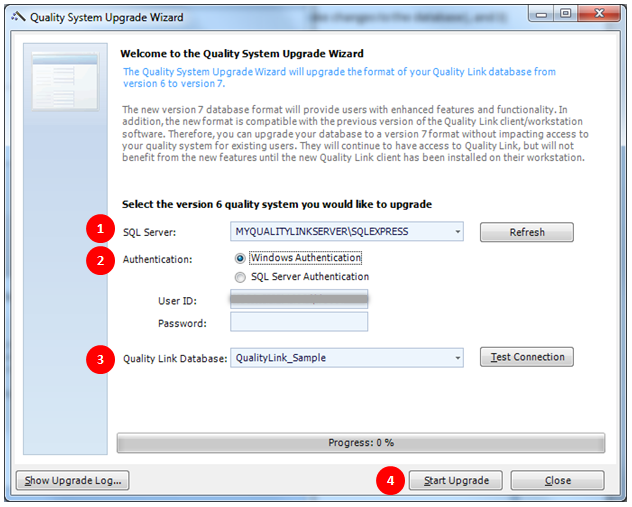Click the Refresh button
Image resolution: width=632 pixels, height=507 pixels.
(527, 232)
